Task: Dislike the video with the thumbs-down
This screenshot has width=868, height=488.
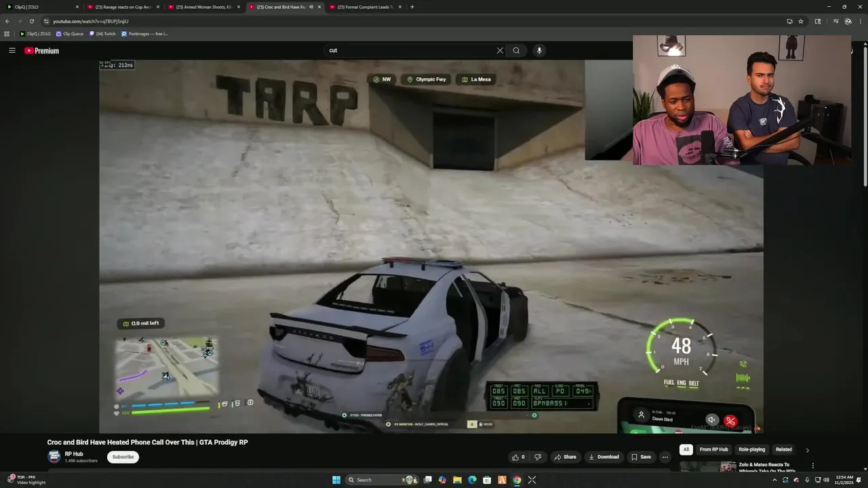Action: point(538,457)
